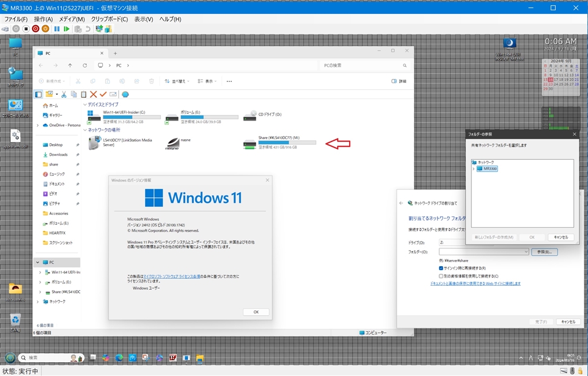The width and height of the screenshot is (588, 376).
Task: Collapse the PC node in navigation tree
Action: tap(37, 262)
